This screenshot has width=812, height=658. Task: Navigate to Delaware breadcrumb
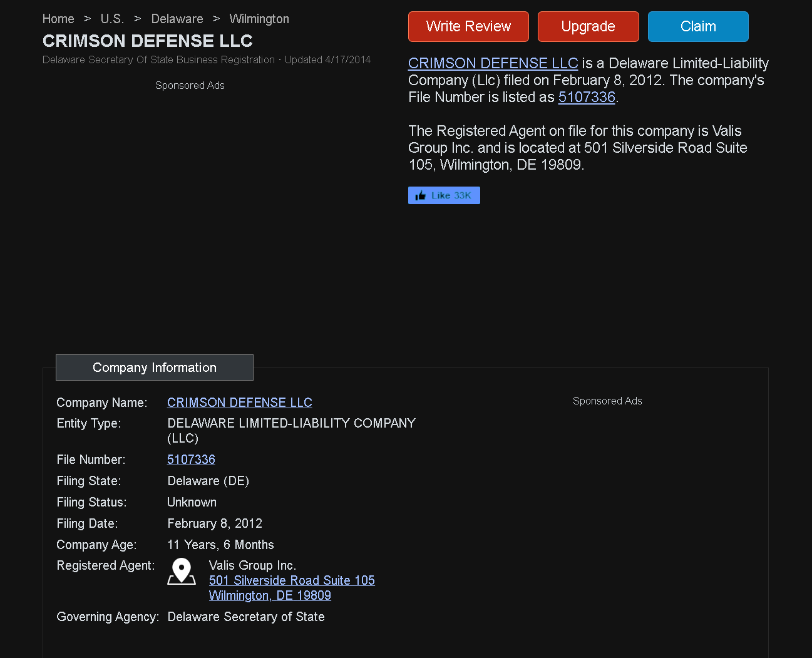pos(177,19)
